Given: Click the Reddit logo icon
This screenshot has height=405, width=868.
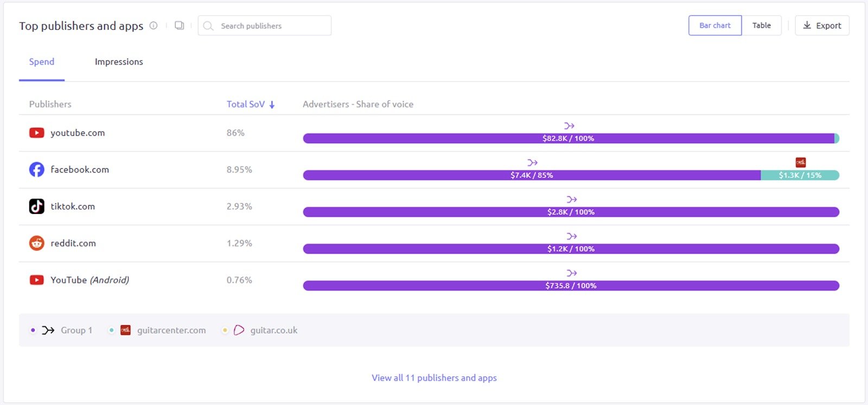Looking at the screenshot, I should click(x=36, y=243).
